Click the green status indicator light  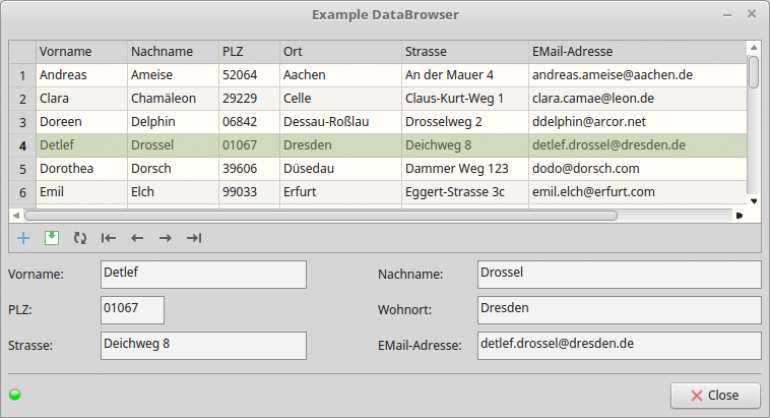pos(15,394)
